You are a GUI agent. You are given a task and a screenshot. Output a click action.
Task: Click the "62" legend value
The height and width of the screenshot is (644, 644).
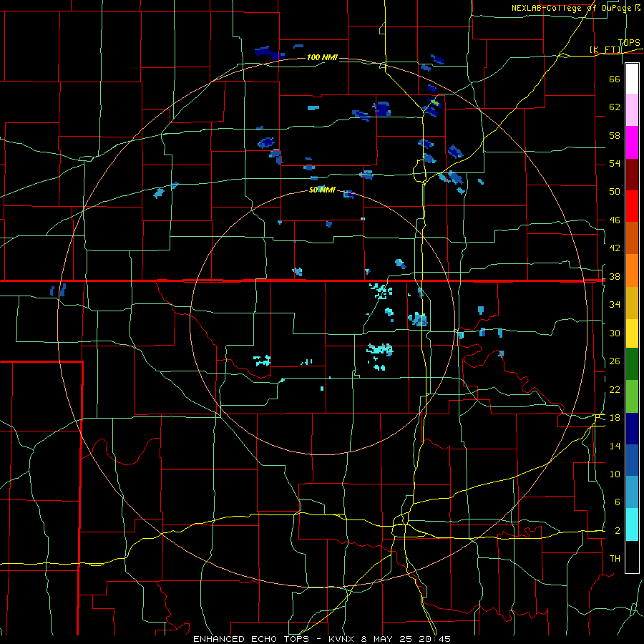[x=615, y=107]
